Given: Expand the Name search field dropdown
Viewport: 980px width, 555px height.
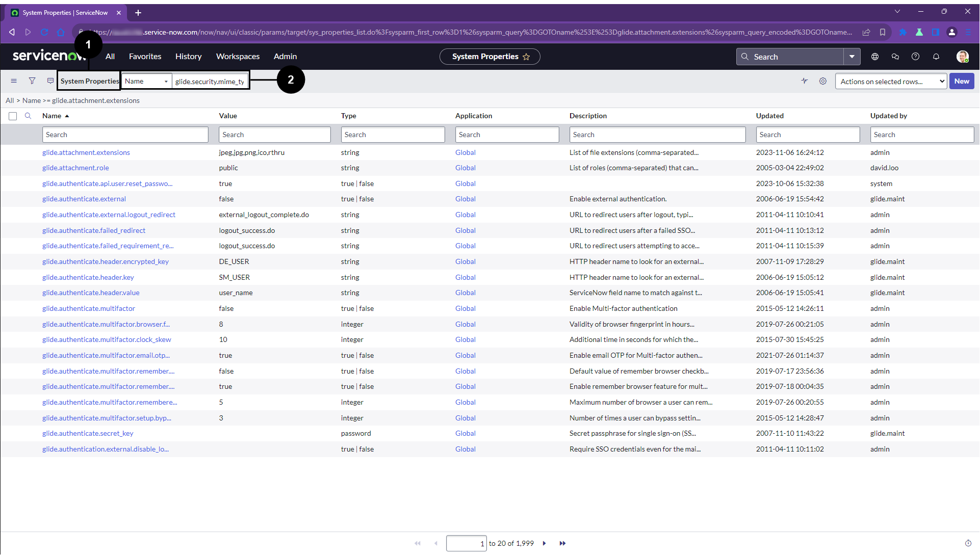Looking at the screenshot, I should tap(146, 81).
